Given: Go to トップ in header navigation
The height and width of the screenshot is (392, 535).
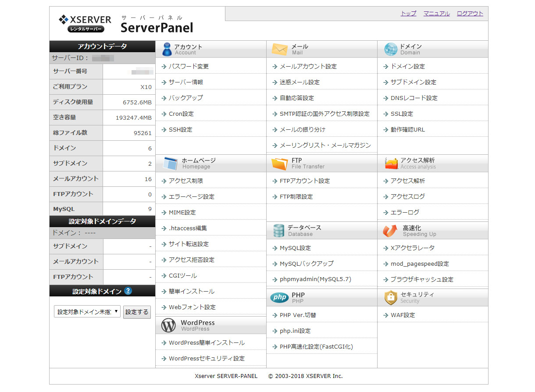Looking at the screenshot, I should 408,14.
